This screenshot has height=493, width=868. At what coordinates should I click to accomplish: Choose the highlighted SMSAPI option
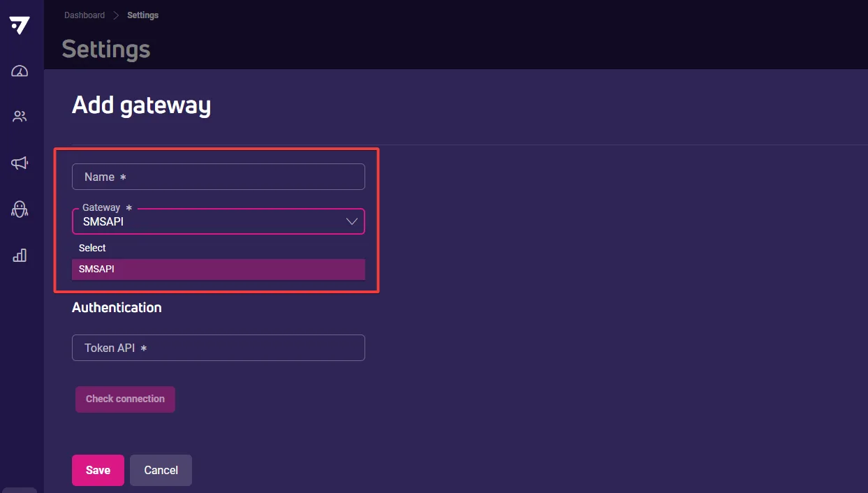click(219, 269)
